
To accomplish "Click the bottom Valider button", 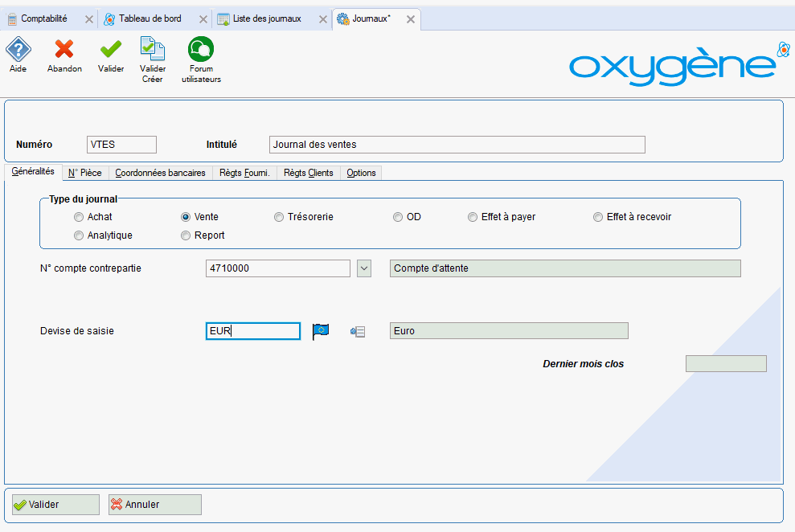I will click(x=55, y=505).
